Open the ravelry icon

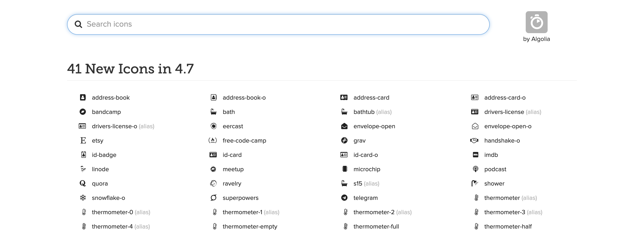[x=213, y=184]
